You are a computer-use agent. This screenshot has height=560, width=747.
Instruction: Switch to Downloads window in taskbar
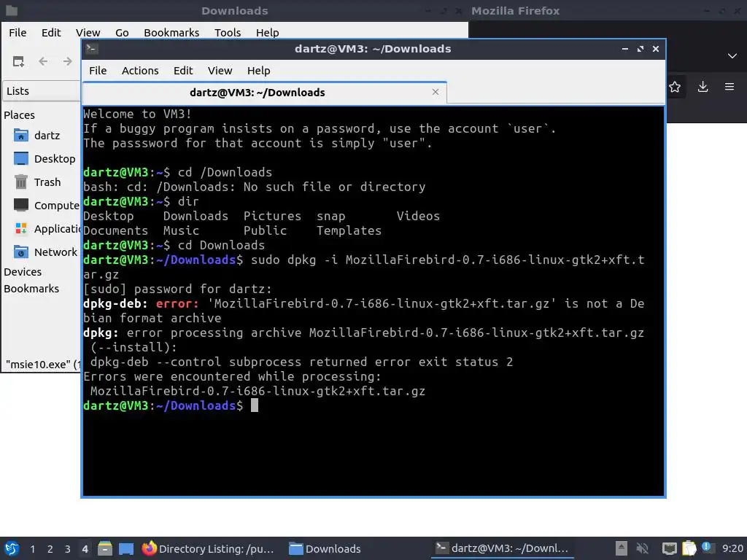tap(325, 548)
